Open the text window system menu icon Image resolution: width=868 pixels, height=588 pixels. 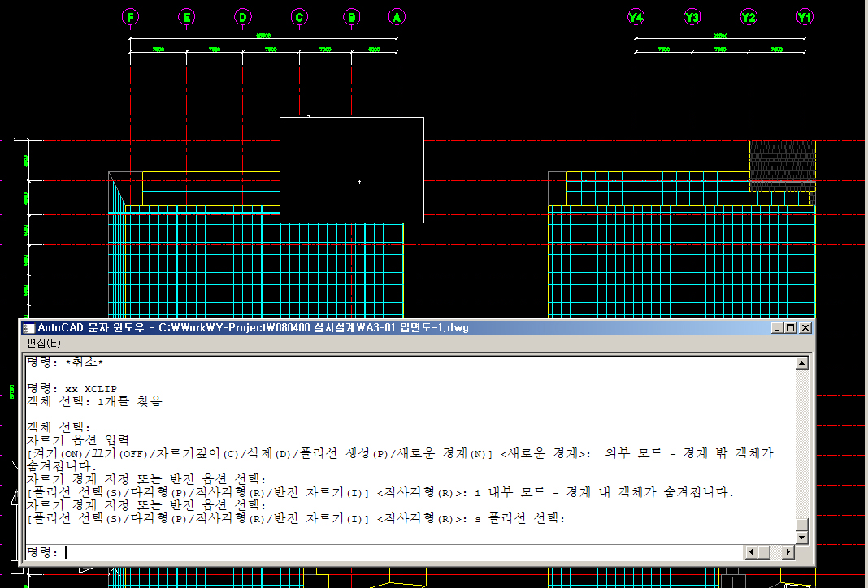[29, 328]
